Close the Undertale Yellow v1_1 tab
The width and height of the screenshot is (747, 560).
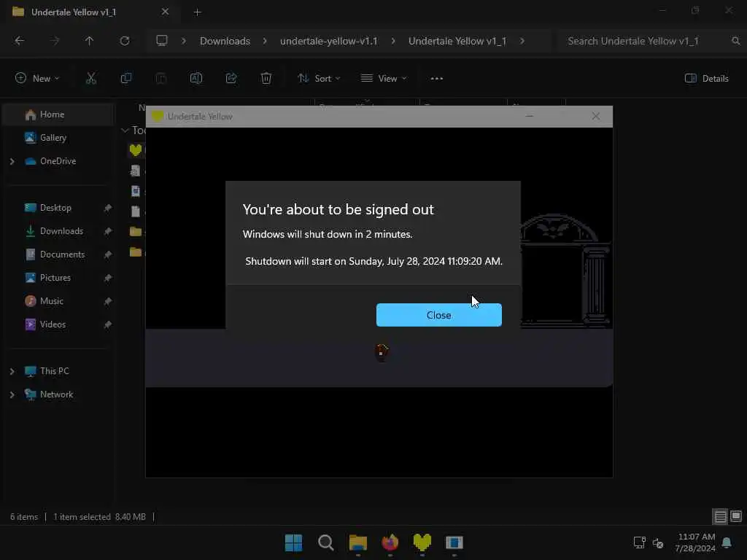point(166,12)
